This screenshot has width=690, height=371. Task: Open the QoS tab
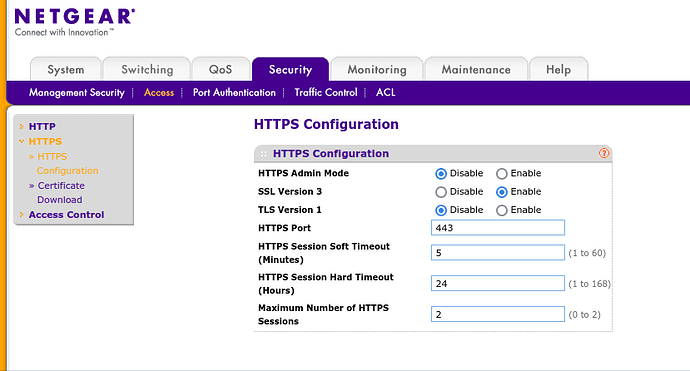pyautogui.click(x=220, y=69)
